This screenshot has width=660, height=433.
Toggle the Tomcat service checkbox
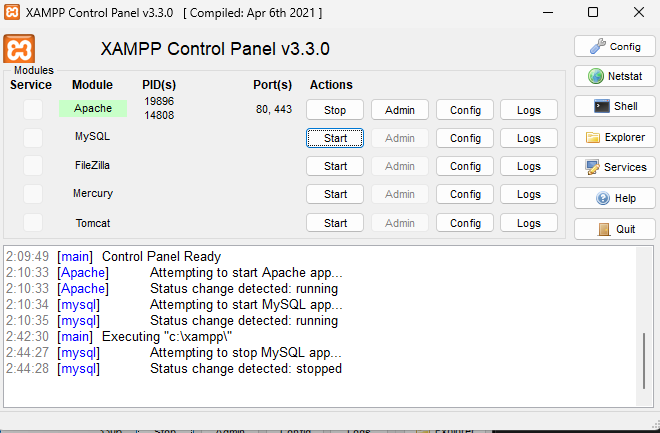pos(33,223)
